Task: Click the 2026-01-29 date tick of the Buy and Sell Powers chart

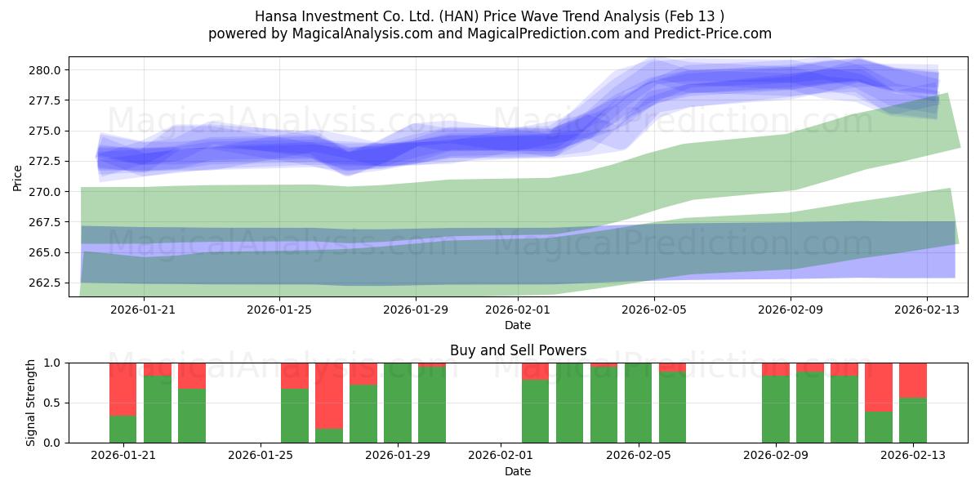Action: pos(398,456)
